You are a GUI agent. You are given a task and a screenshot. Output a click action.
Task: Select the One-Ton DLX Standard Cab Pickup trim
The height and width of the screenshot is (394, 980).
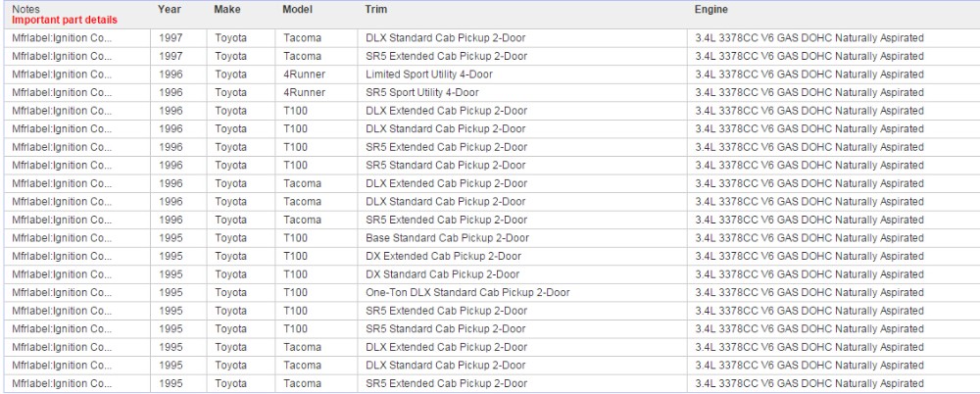(467, 292)
